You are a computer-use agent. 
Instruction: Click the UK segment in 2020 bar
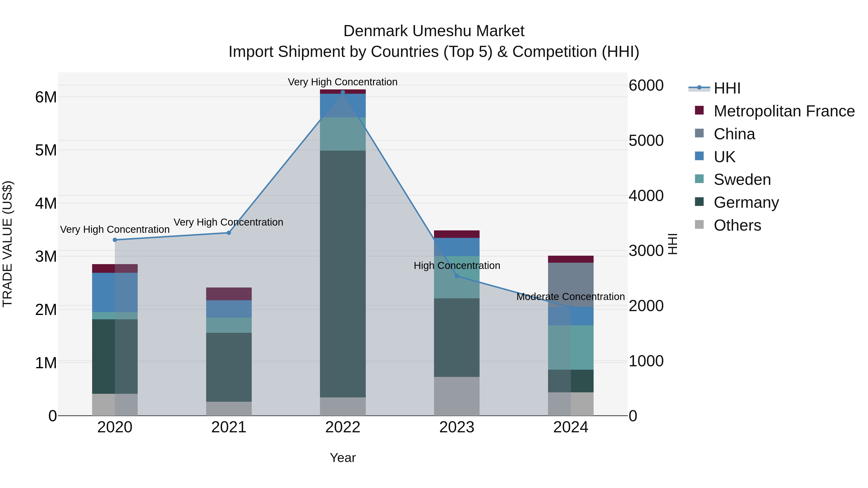point(115,292)
